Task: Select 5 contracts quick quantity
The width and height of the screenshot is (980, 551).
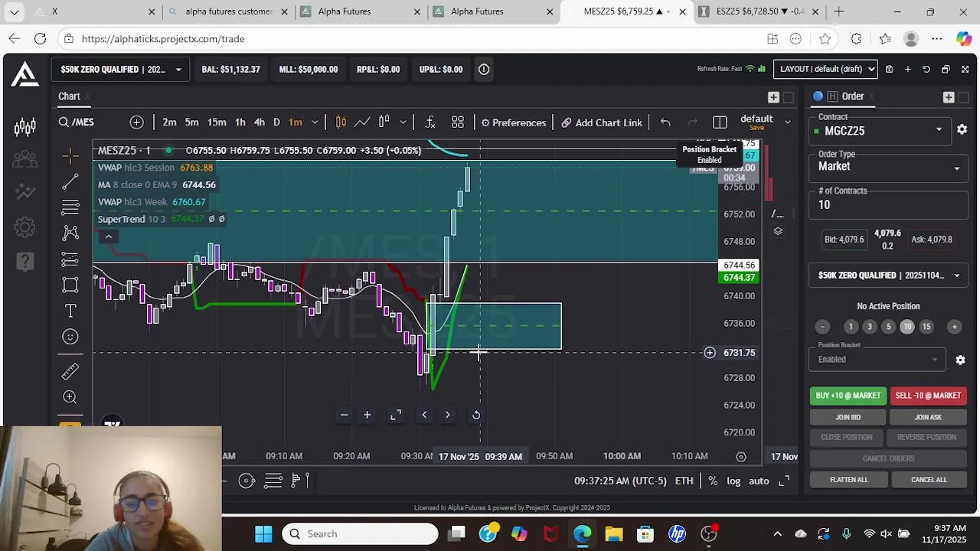Action: (888, 327)
